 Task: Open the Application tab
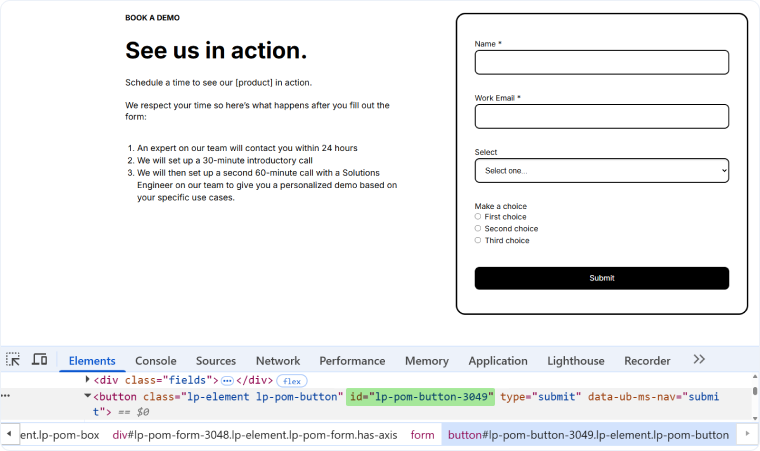tap(498, 361)
